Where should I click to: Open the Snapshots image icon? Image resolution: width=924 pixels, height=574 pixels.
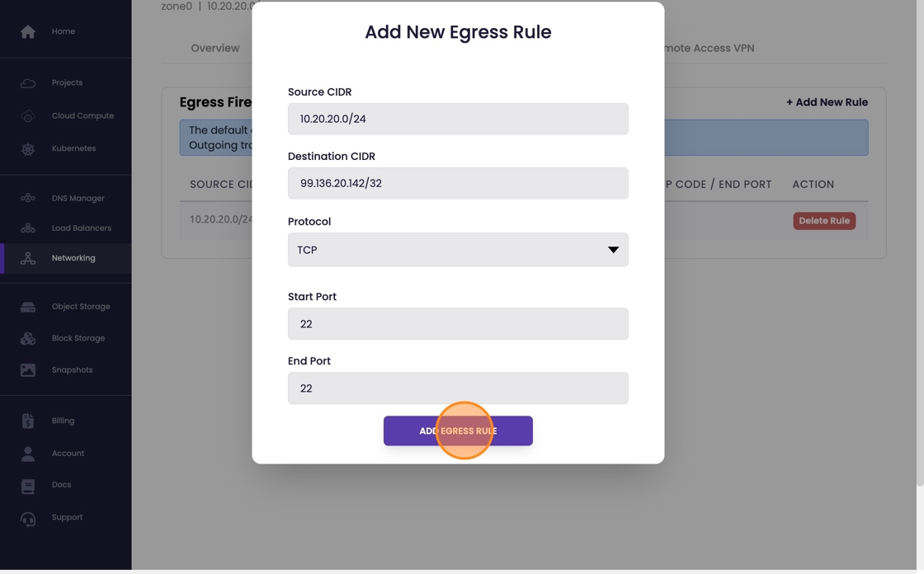(28, 370)
